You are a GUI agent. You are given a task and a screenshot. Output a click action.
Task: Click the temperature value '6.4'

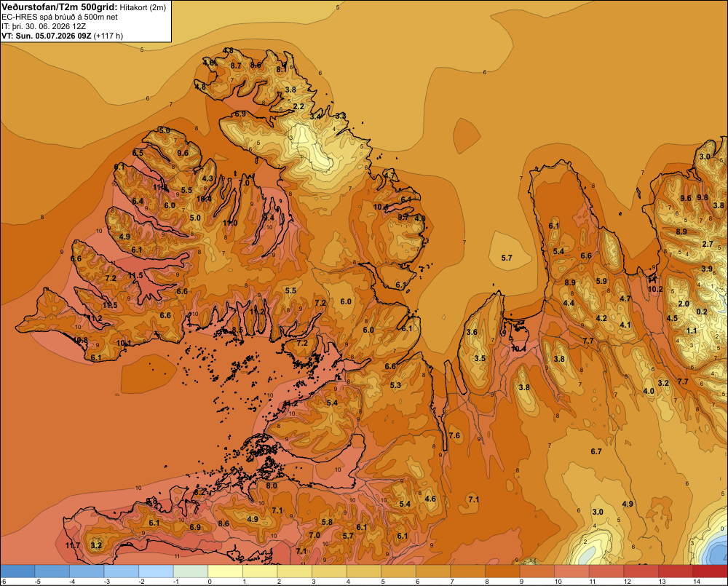coord(138,201)
